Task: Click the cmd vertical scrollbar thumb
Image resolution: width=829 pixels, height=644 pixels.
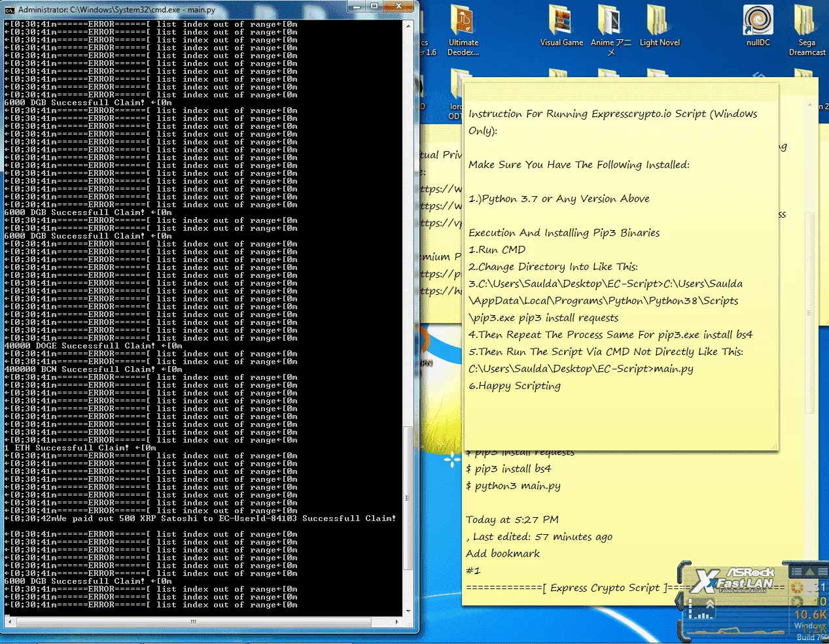Action: [408, 498]
